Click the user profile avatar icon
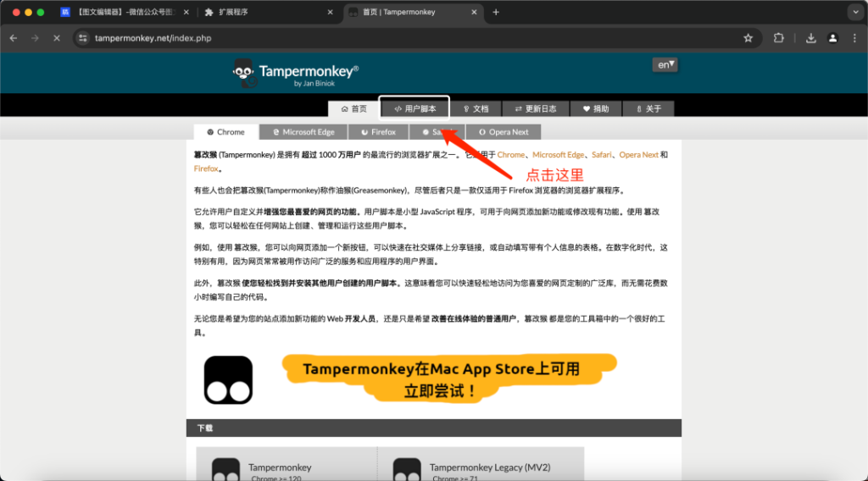868x481 pixels. click(832, 38)
